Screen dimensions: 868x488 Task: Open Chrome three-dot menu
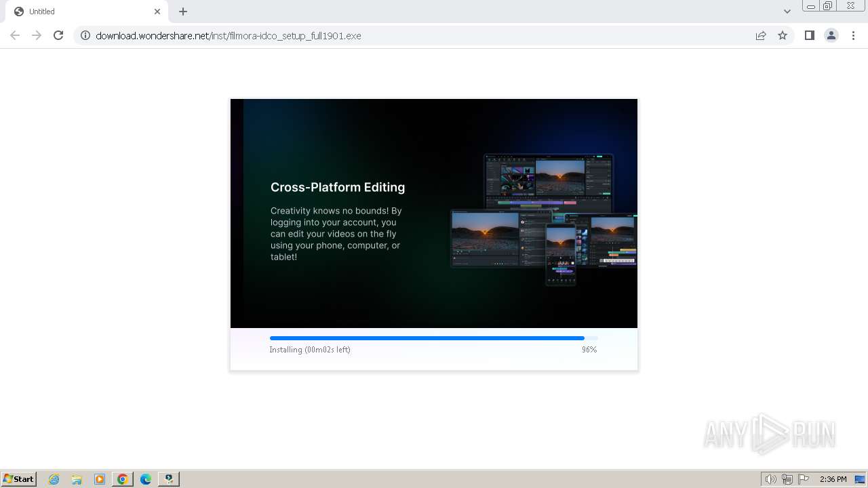(854, 35)
